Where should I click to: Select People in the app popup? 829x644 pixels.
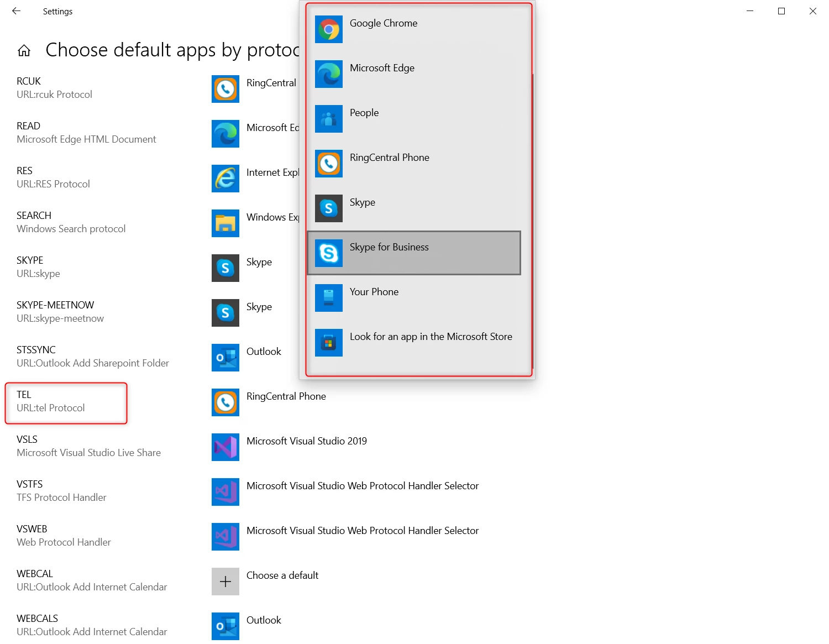pos(414,119)
